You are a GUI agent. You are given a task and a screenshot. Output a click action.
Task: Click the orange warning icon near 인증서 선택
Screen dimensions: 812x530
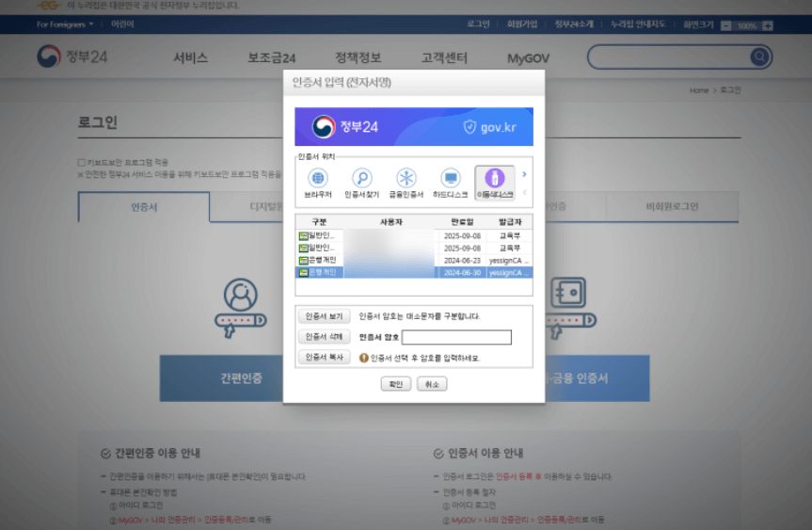[363, 358]
